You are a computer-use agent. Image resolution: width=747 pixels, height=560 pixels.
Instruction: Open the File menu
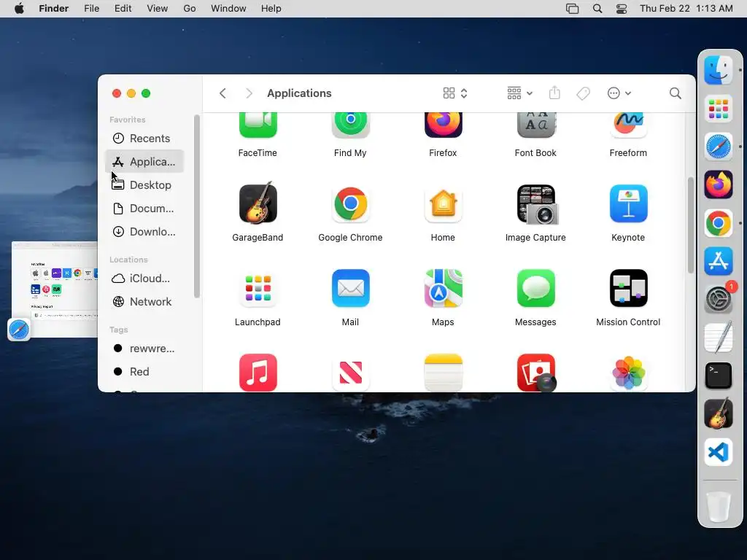[x=91, y=9]
